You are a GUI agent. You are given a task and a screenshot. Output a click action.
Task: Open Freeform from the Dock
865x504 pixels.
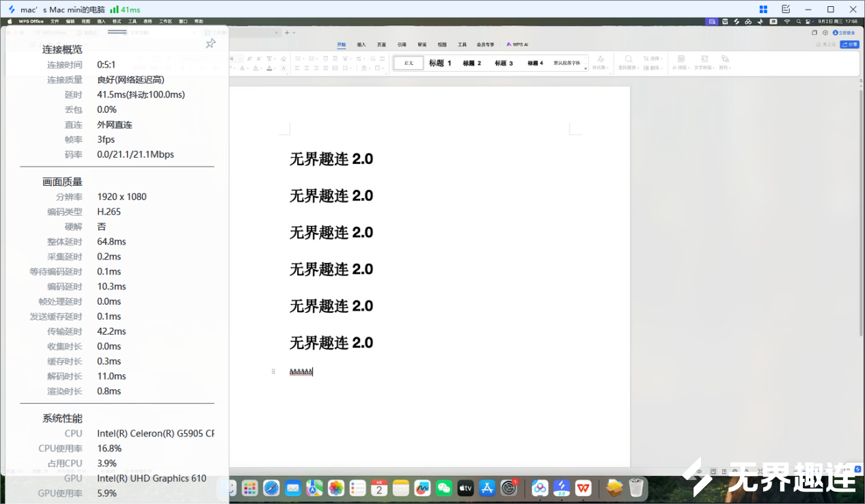pos(422,488)
